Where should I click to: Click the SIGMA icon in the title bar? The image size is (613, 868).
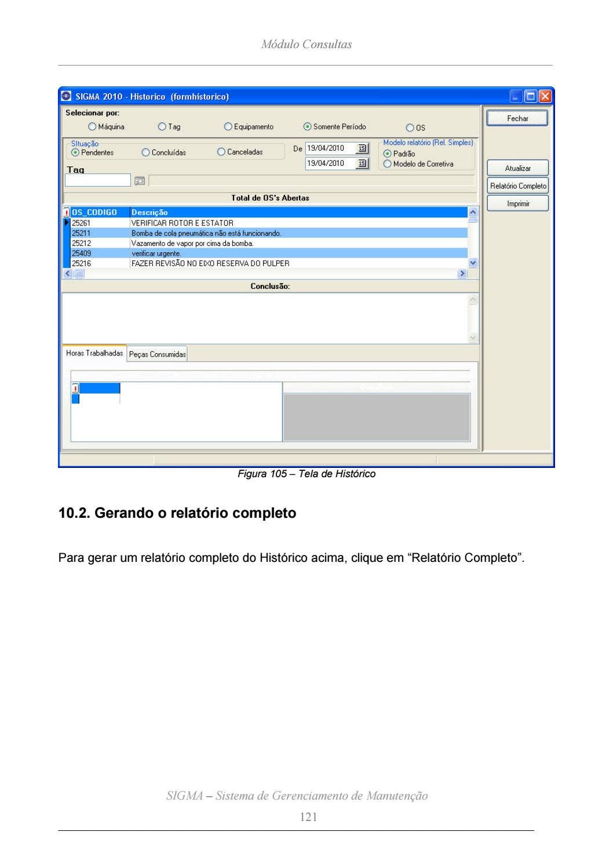click(65, 96)
